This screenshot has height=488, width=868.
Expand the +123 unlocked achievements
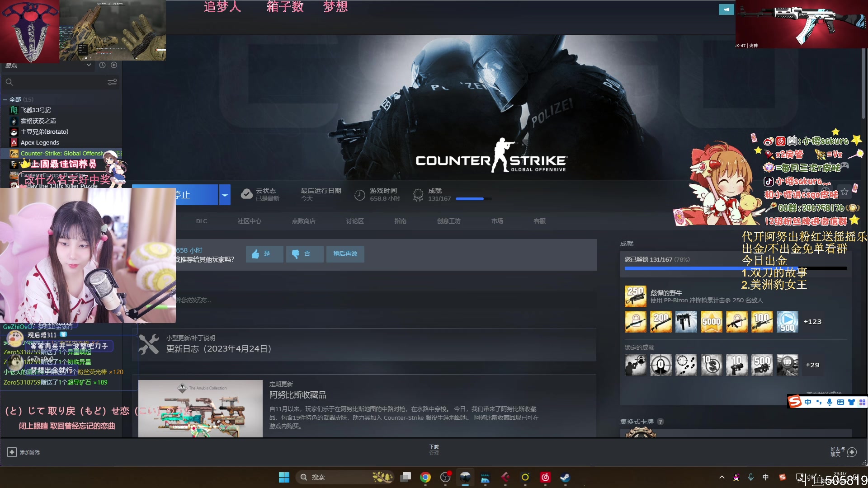812,322
